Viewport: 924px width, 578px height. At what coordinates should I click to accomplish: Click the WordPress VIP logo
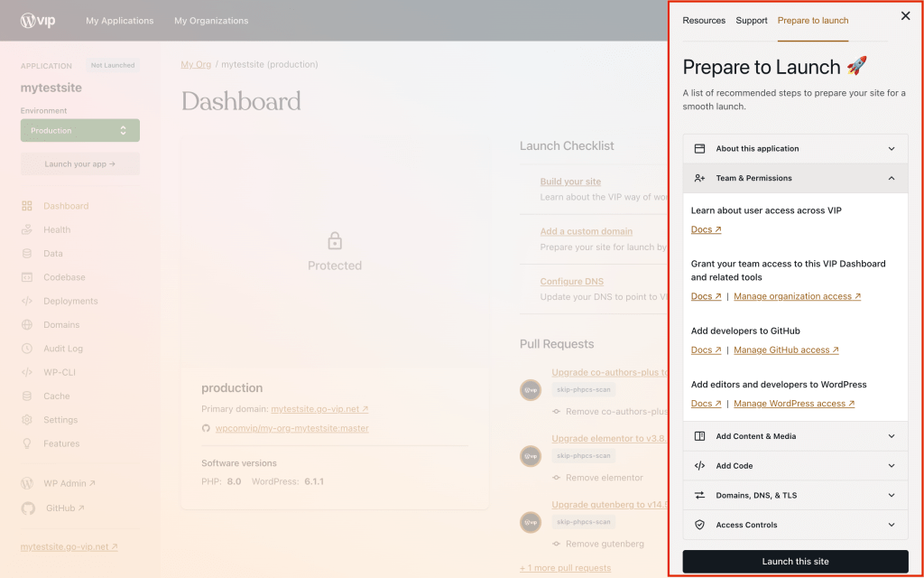38,21
